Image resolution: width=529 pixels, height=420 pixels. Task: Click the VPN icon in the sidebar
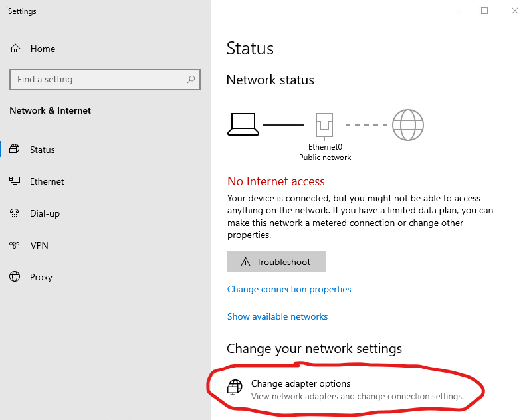click(x=15, y=245)
